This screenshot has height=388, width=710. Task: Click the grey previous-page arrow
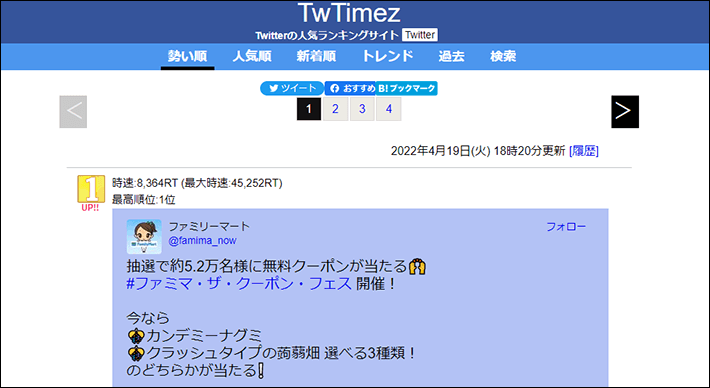pos(73,111)
